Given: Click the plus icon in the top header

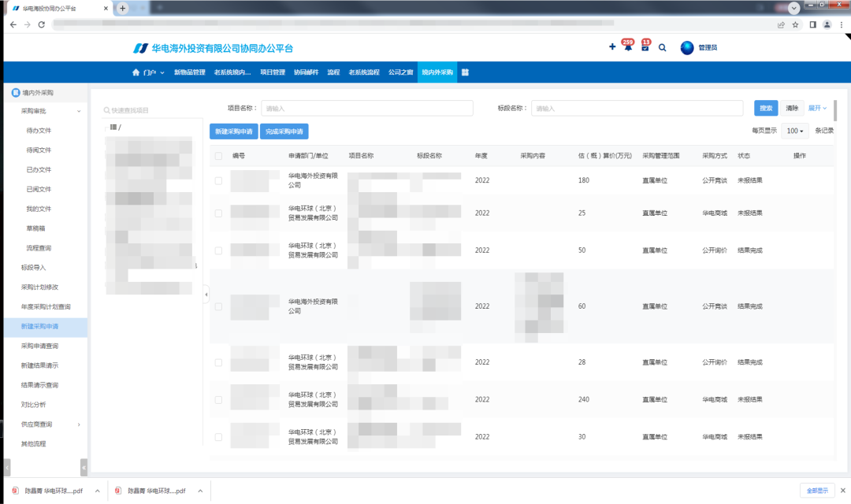Looking at the screenshot, I should tap(612, 47).
